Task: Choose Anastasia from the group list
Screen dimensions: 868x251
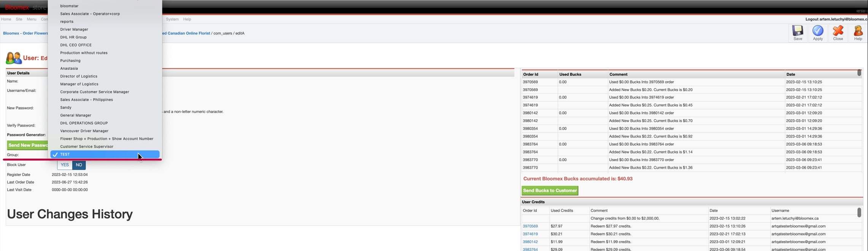Action: tap(69, 69)
